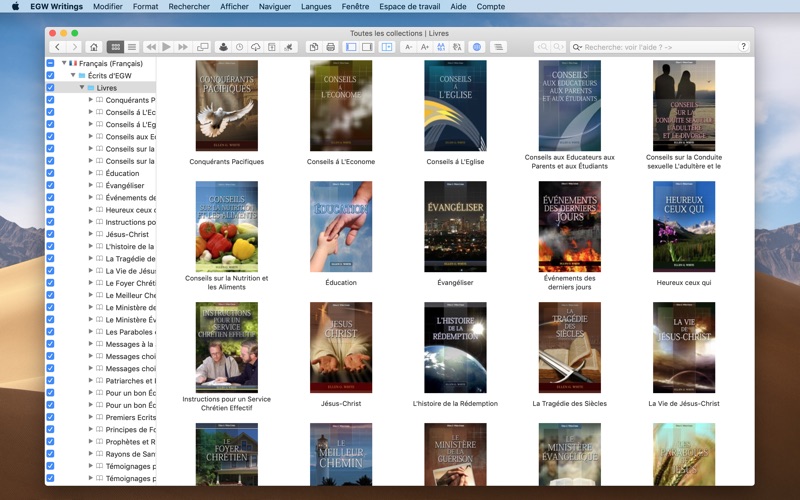Screen dimensions: 800x500
Task: Click the rewind audio button
Action: [x=151, y=47]
